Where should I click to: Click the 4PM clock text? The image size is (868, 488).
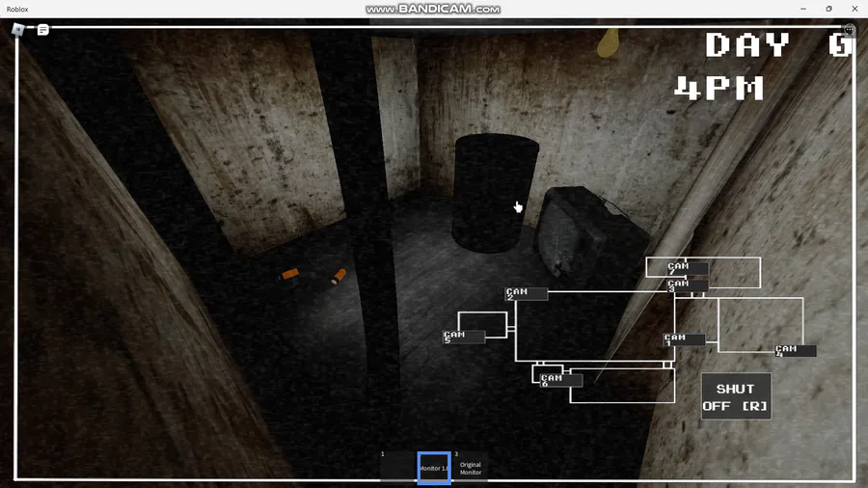click(719, 89)
